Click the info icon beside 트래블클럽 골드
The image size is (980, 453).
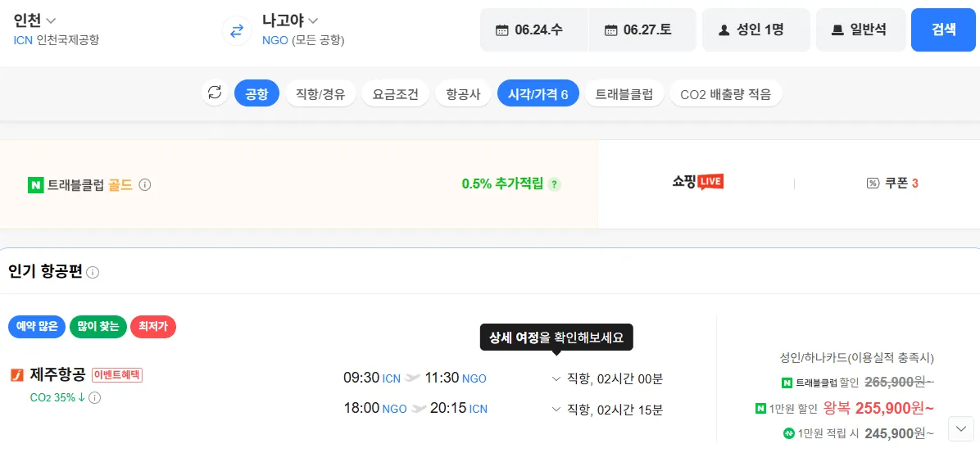(145, 185)
